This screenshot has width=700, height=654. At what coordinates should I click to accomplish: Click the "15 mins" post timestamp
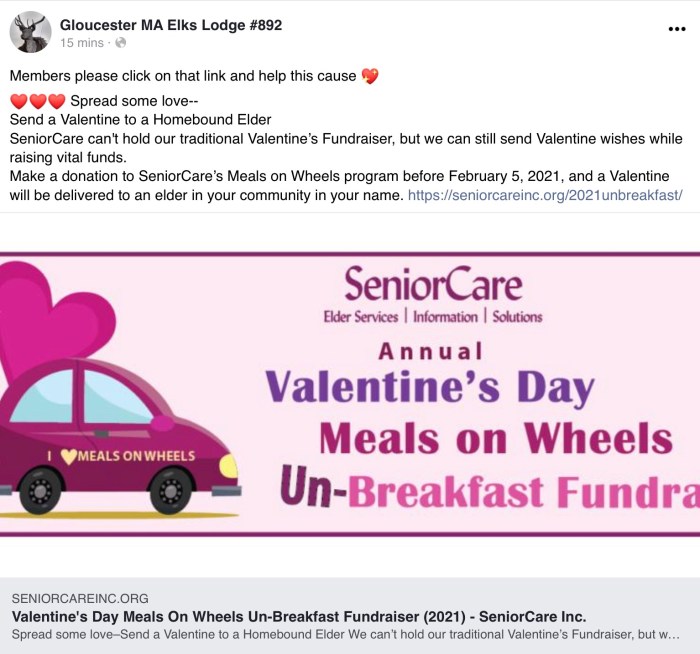(x=82, y=43)
